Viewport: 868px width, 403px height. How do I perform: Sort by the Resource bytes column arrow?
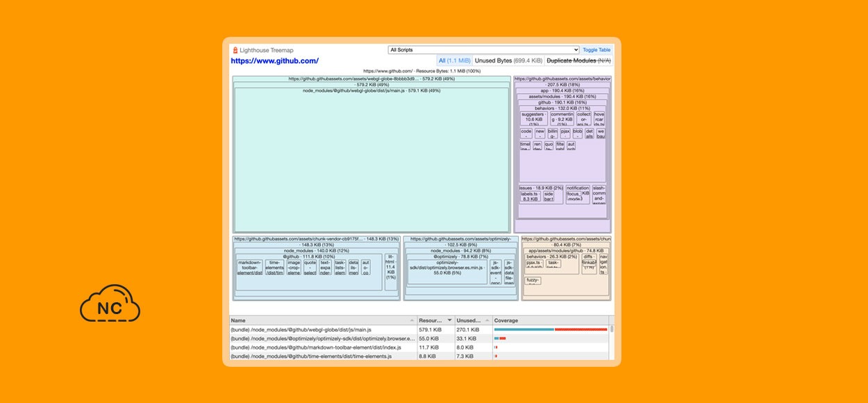pyautogui.click(x=449, y=320)
